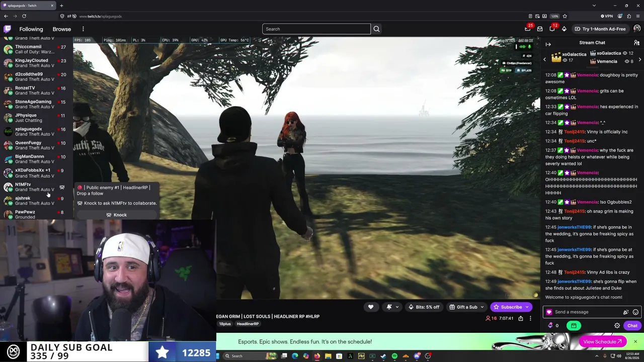Open the Following page
Screen dimensions: 644x362
pos(31,29)
